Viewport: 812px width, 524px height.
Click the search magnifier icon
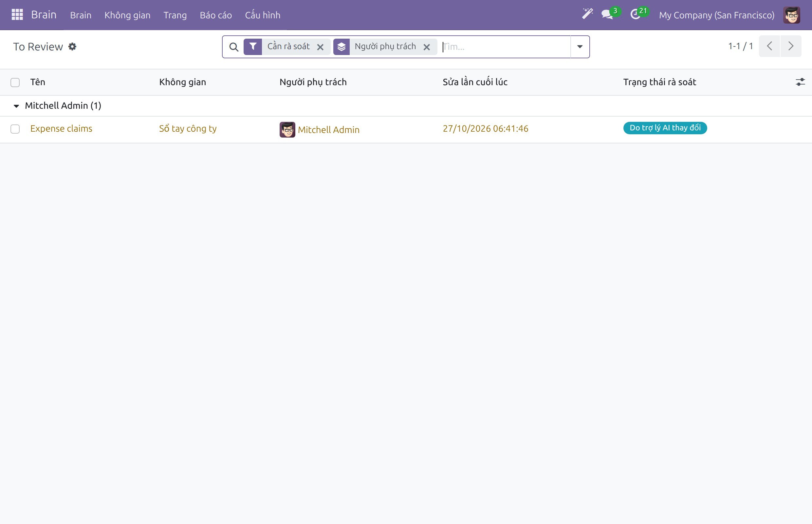coord(234,47)
